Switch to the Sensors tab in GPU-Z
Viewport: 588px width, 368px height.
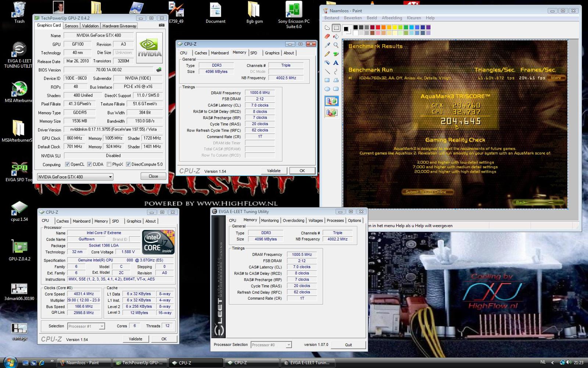point(71,26)
